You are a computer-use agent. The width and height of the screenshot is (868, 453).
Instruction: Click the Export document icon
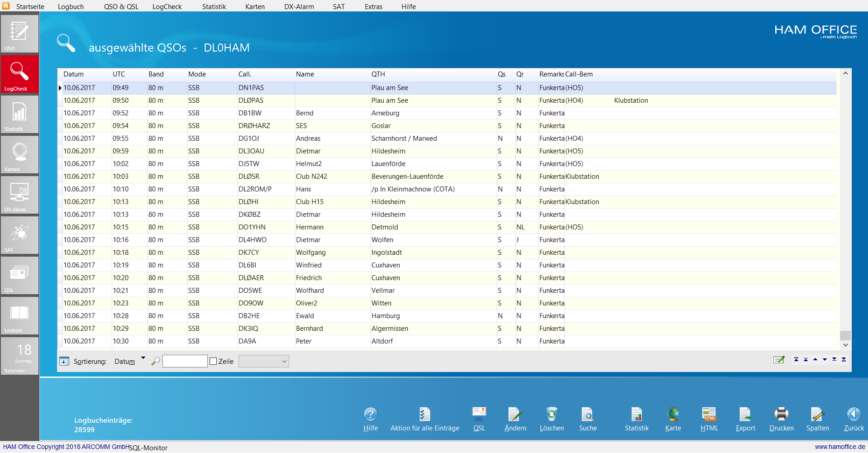tap(745, 414)
